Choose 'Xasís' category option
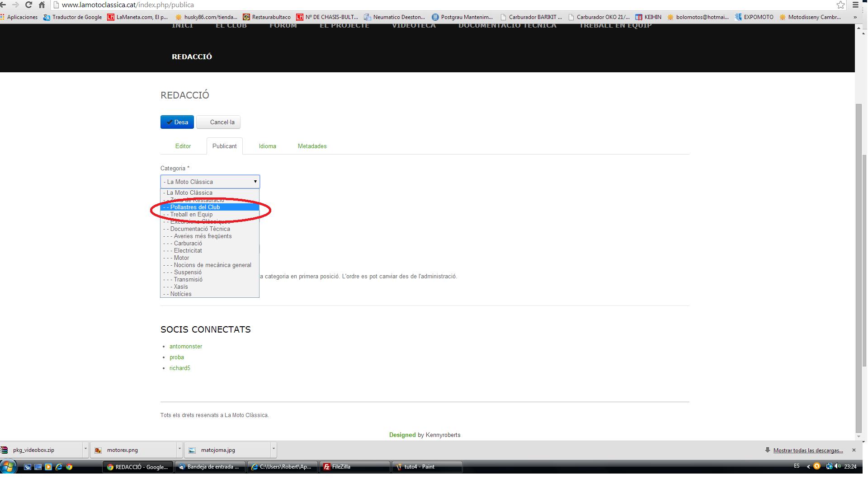 pos(210,286)
